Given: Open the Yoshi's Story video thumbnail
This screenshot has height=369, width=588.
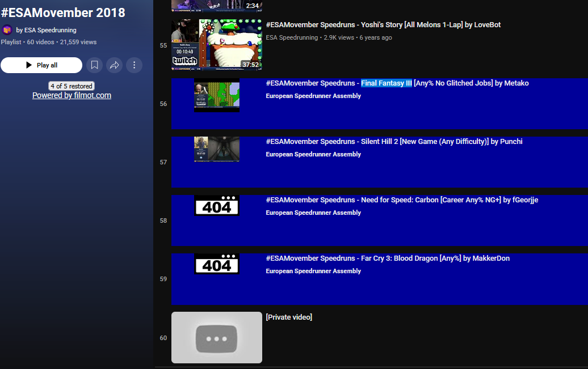Looking at the screenshot, I should tap(217, 45).
